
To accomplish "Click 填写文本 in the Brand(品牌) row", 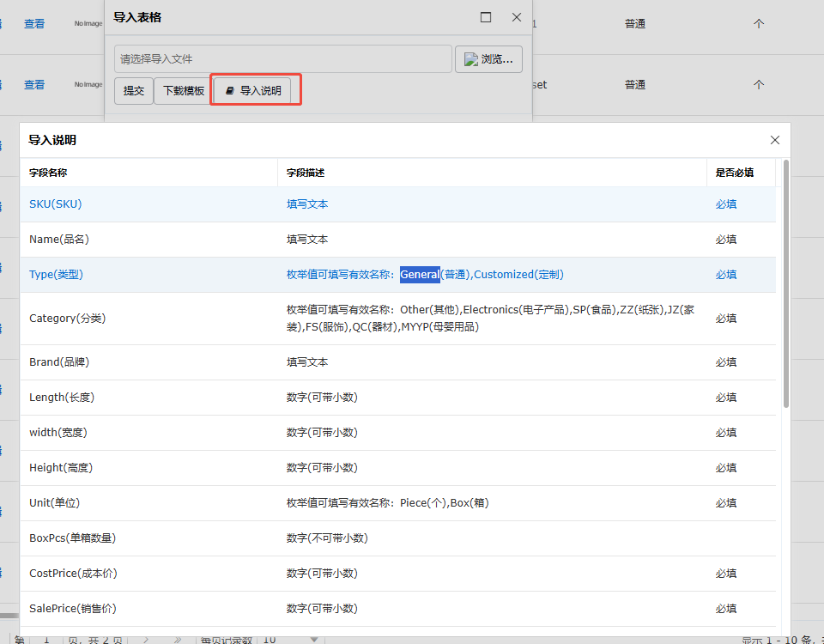I will click(x=307, y=362).
